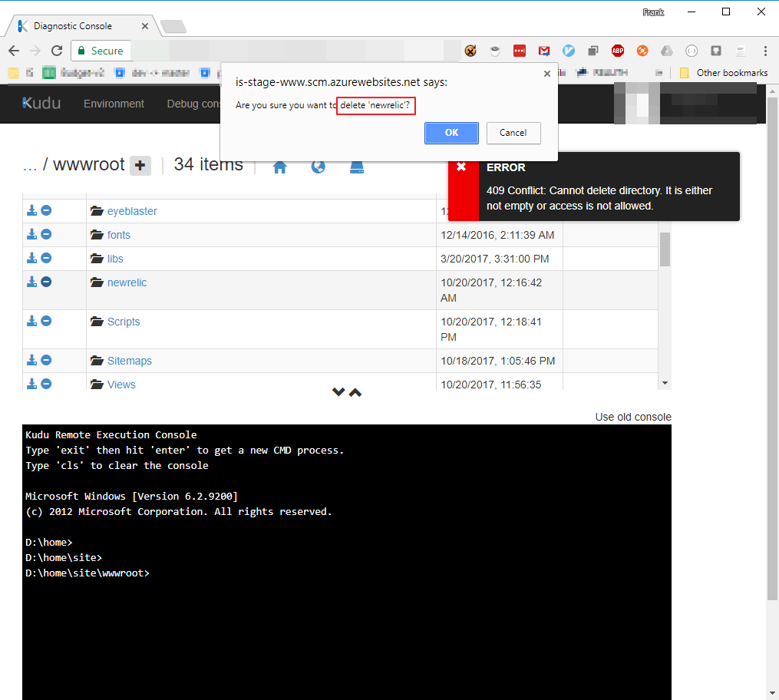The width and height of the screenshot is (779, 700).
Task: Open site root globe icon
Action: click(318, 167)
